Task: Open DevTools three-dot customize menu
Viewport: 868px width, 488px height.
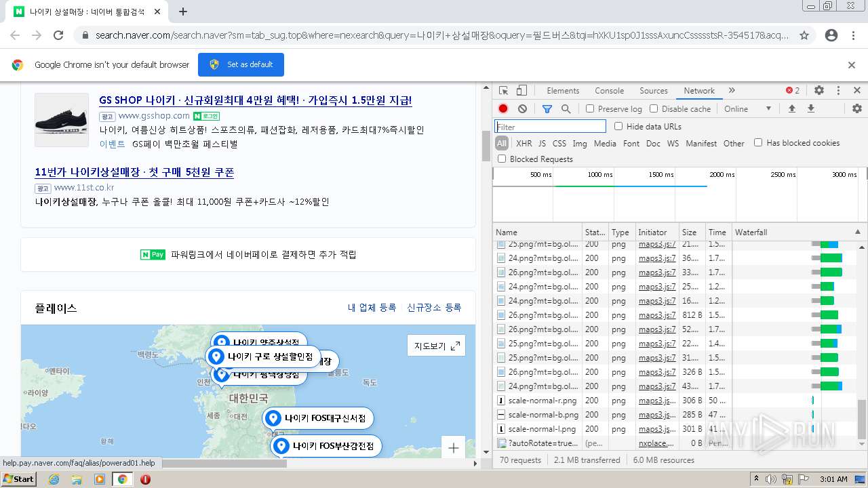Action: tap(838, 90)
